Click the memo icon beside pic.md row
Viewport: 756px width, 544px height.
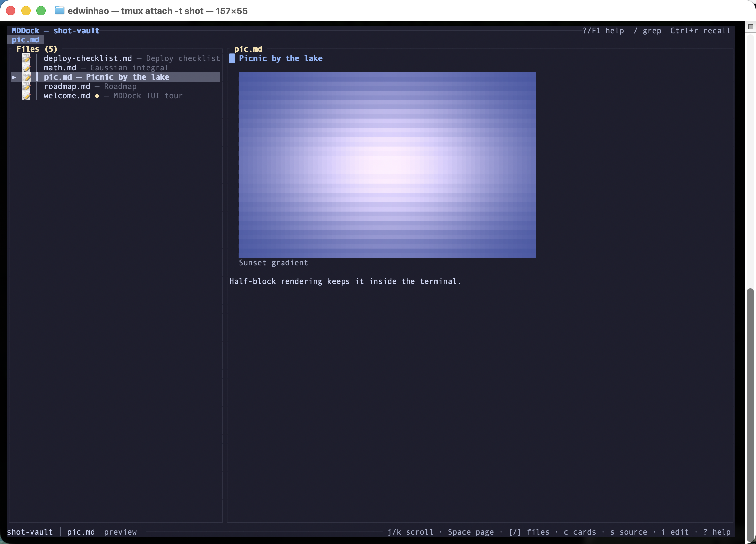click(26, 77)
